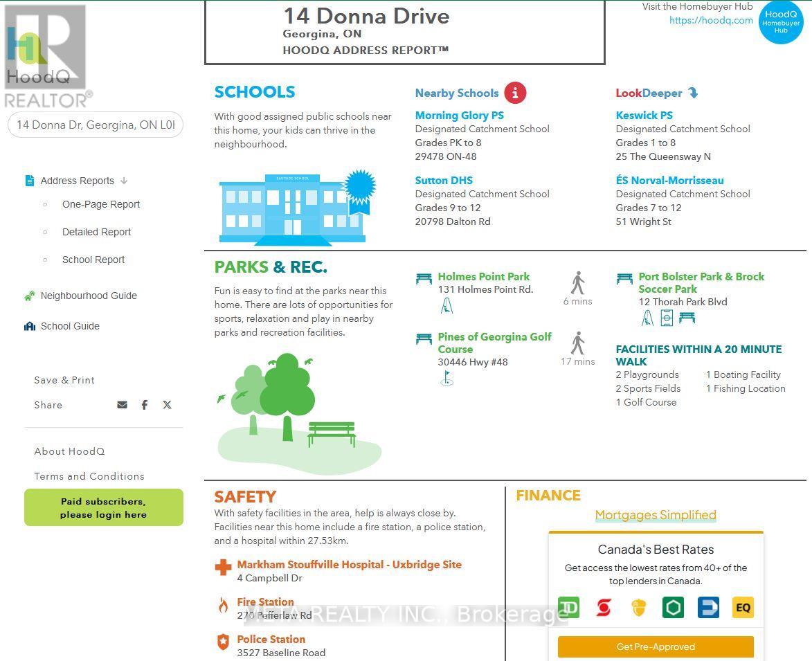Open the Morning Glory PS school link
The image size is (812, 661).
(x=460, y=115)
